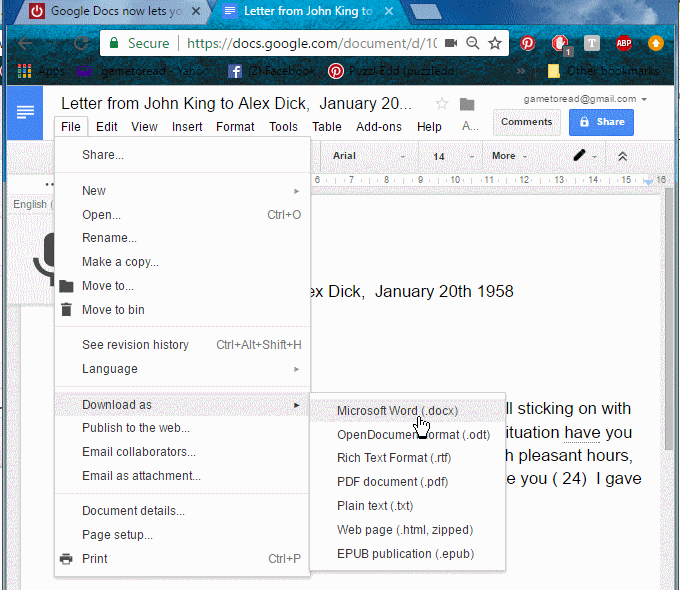Click the document title text
680x590 pixels.
(236, 104)
